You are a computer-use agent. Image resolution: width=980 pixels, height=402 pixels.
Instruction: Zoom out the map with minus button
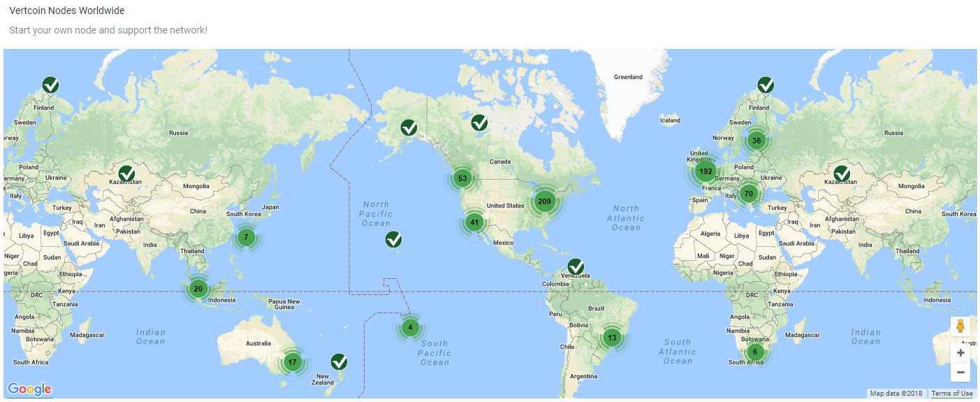(x=960, y=372)
